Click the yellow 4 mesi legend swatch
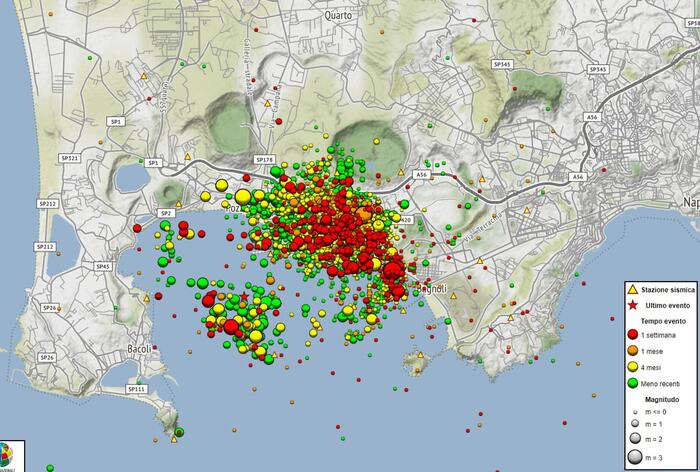 (634, 366)
